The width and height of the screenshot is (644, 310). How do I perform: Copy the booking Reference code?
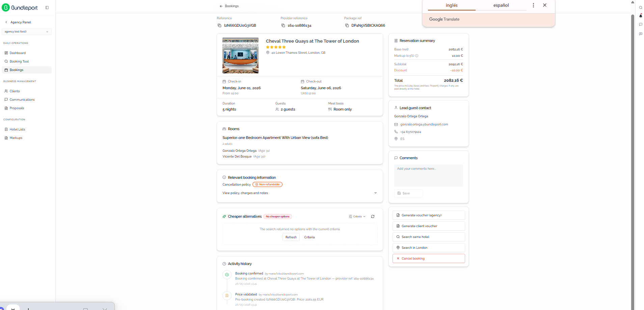coord(219,26)
